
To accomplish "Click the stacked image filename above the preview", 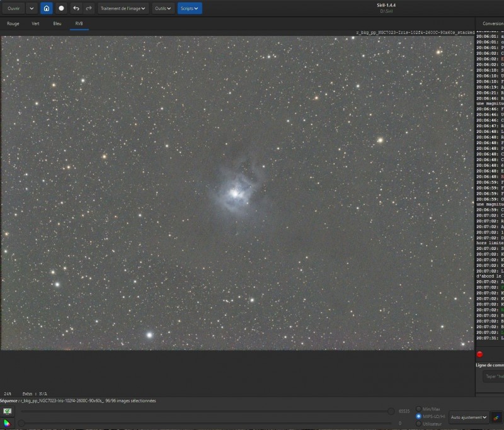I will click(415, 33).
